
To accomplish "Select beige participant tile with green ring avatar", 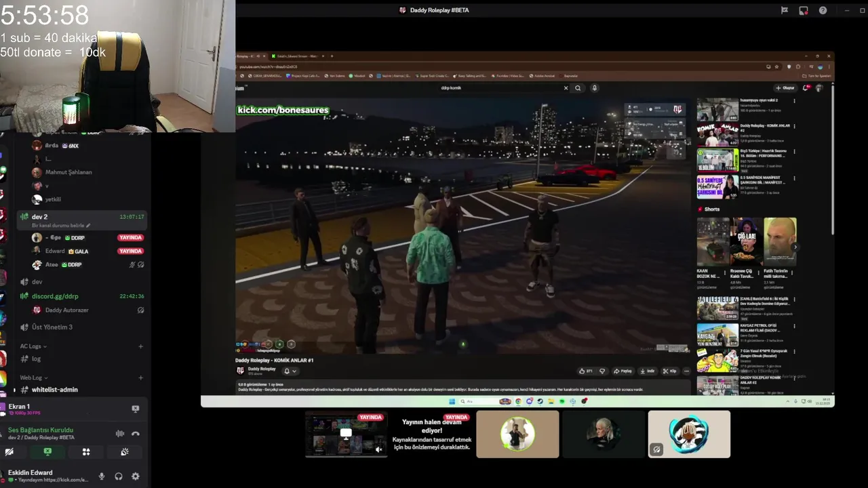I will click(x=517, y=434).
